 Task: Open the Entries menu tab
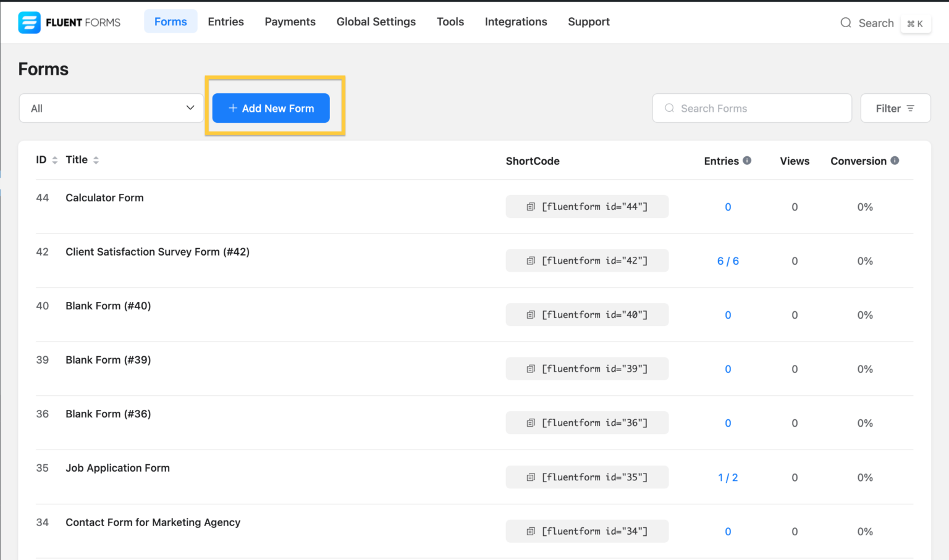[x=226, y=22]
